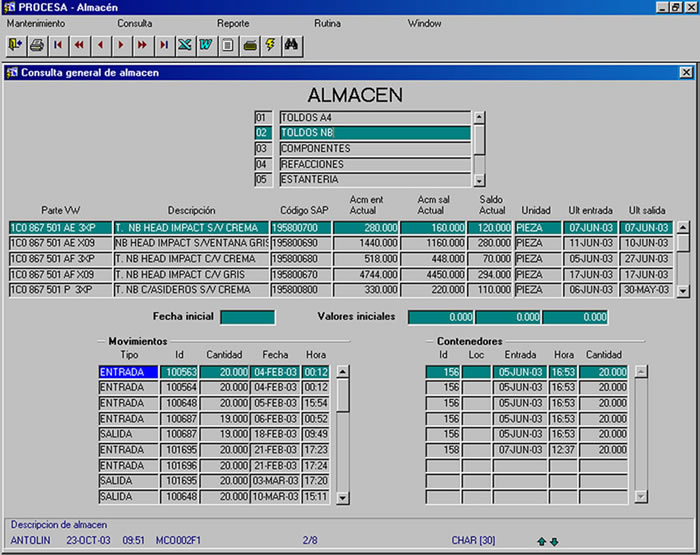
Task: Click the Excel export icon
Action: point(185,45)
